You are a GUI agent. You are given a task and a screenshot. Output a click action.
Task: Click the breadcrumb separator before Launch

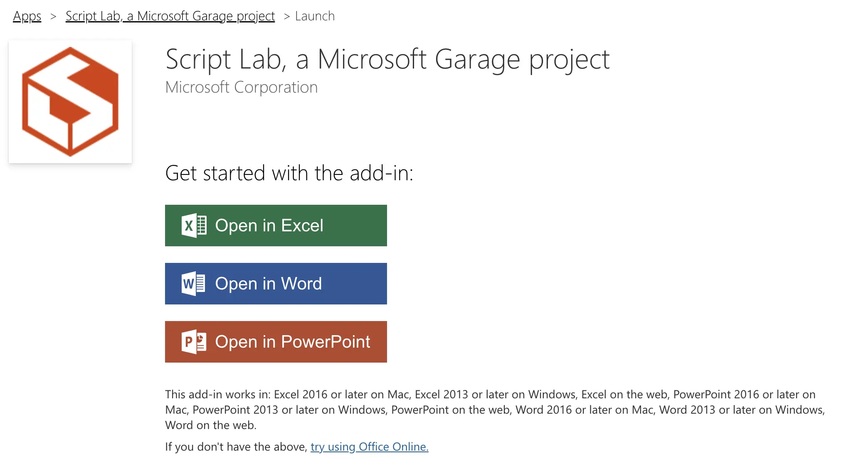286,16
